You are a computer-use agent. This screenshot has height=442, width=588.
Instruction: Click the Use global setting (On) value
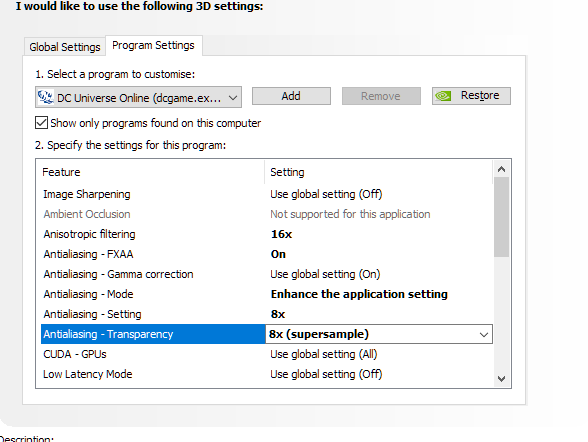(x=325, y=274)
